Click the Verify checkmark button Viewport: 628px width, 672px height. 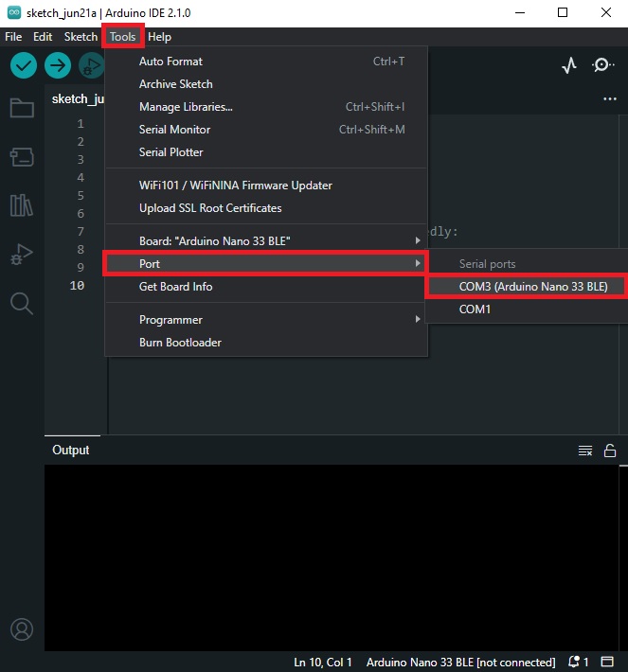tap(24, 65)
